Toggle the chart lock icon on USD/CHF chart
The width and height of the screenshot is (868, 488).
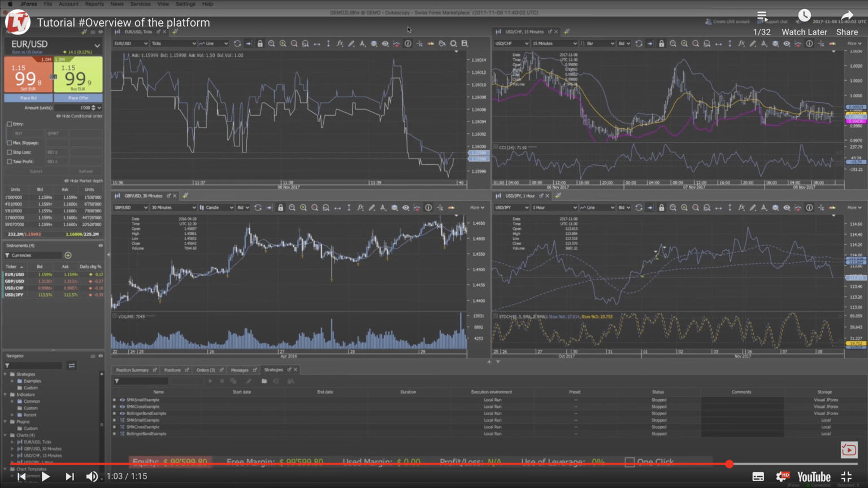(x=661, y=43)
